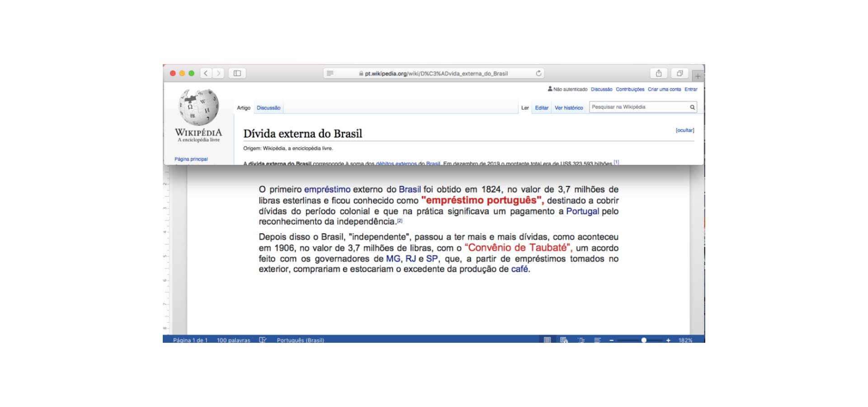Open the Ver histórico tab
This screenshot has width=868, height=407.
click(569, 108)
